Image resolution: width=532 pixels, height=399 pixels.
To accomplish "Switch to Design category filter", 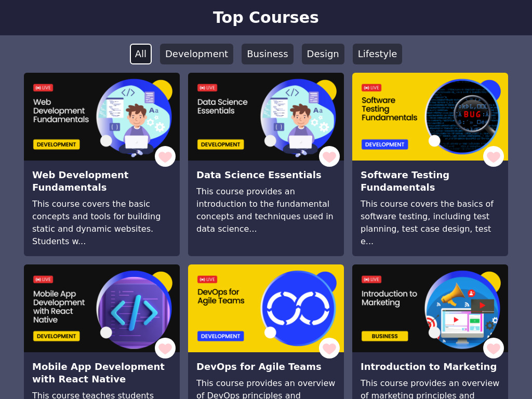I will [x=323, y=54].
